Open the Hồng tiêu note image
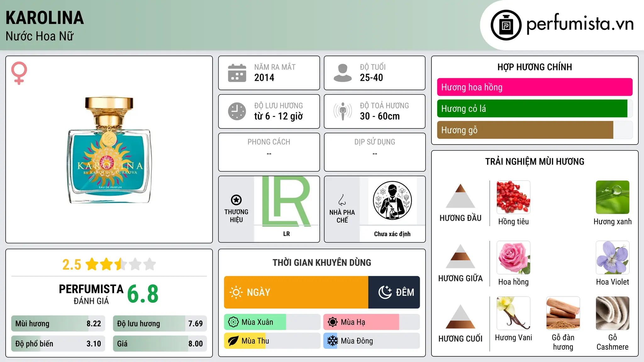644x362 pixels. pyautogui.click(x=514, y=197)
